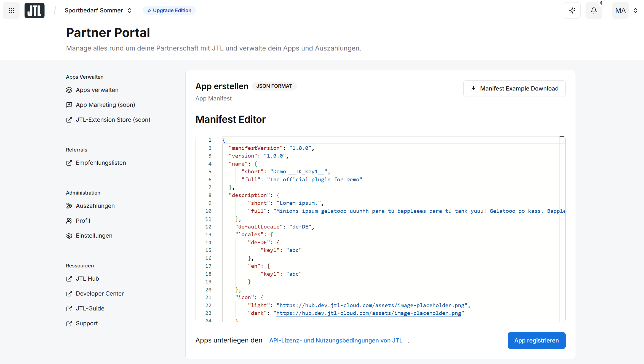Click the "Demo __TK_key1__" value
The height and width of the screenshot is (364, 644).
click(x=299, y=172)
